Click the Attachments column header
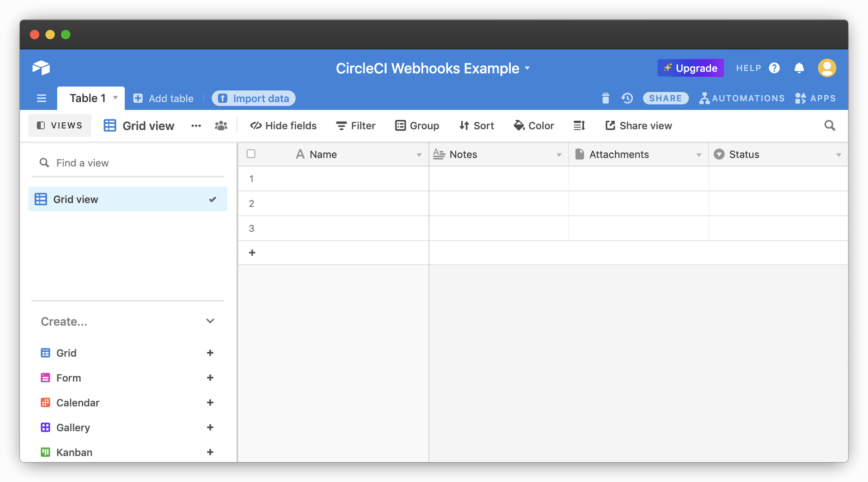 click(639, 154)
